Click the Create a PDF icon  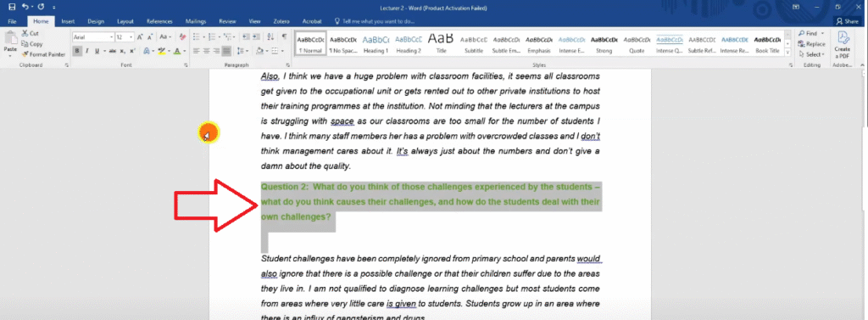pyautogui.click(x=843, y=44)
